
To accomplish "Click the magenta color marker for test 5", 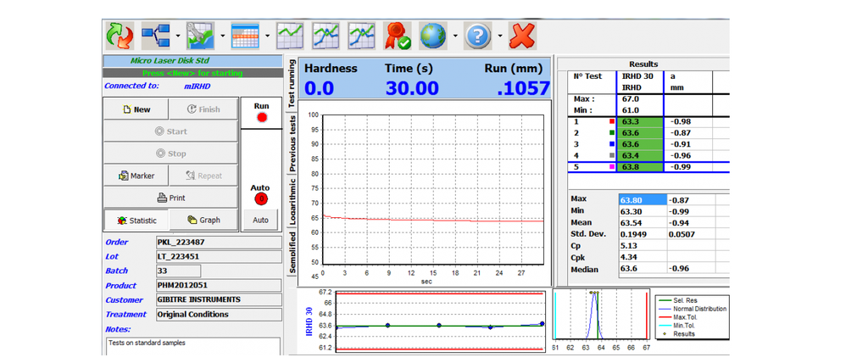I will (x=612, y=168).
